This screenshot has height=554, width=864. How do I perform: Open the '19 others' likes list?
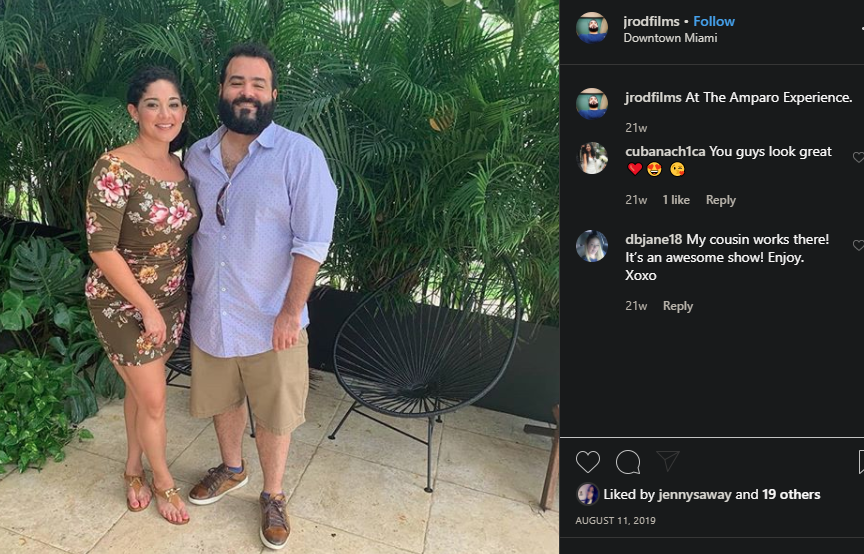tap(791, 494)
